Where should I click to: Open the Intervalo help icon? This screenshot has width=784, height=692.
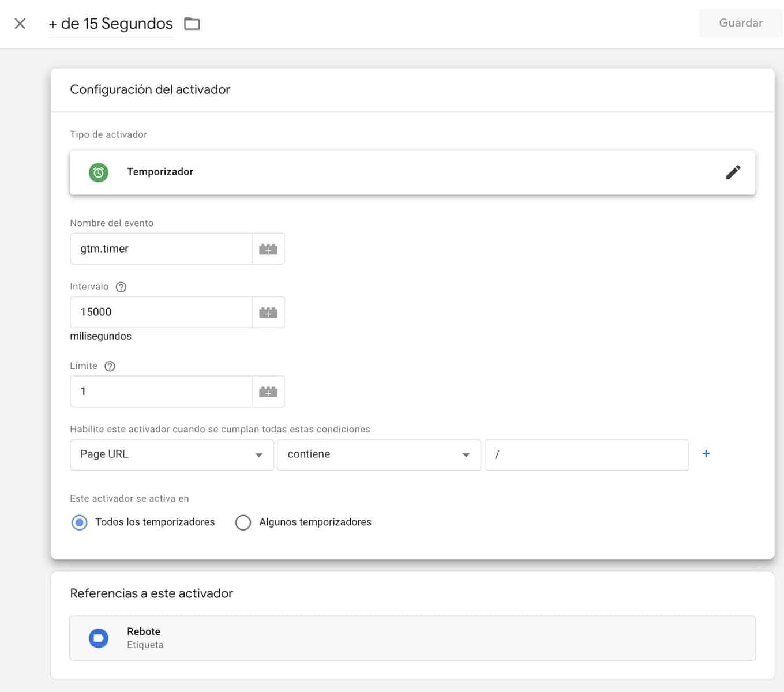pos(121,287)
